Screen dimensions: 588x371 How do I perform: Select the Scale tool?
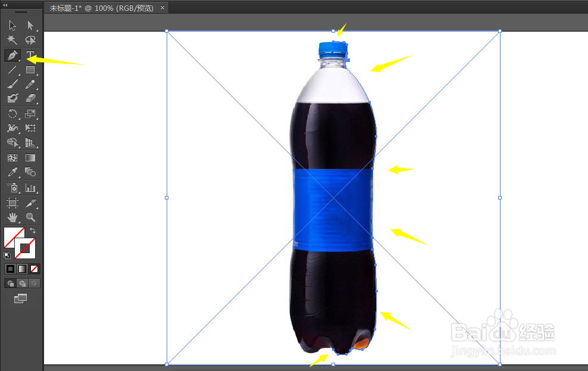30,114
